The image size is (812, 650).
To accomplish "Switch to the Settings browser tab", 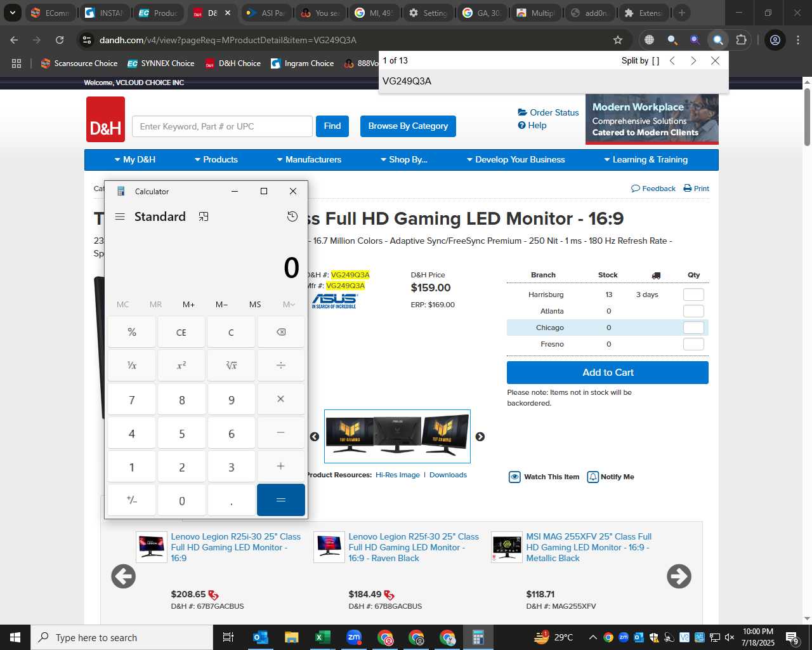I will click(x=429, y=13).
